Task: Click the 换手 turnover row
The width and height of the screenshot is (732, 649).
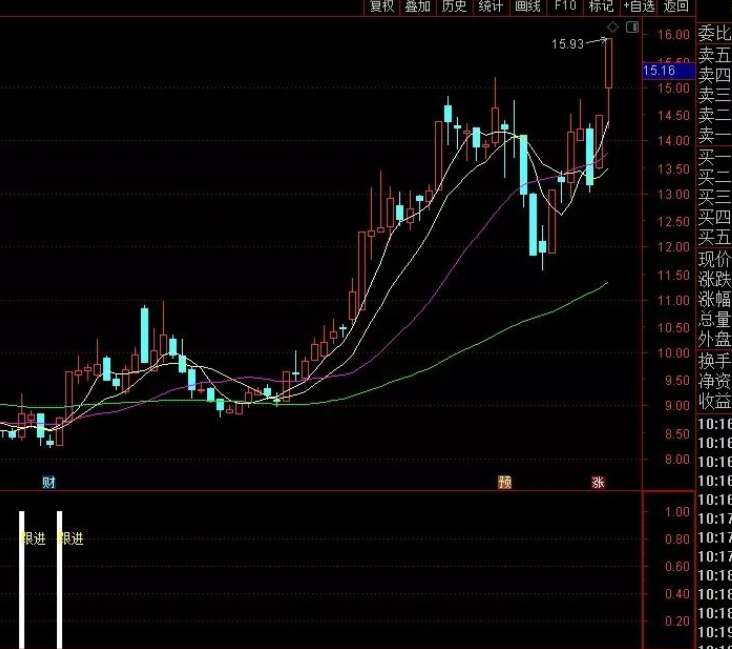Action: click(x=714, y=361)
